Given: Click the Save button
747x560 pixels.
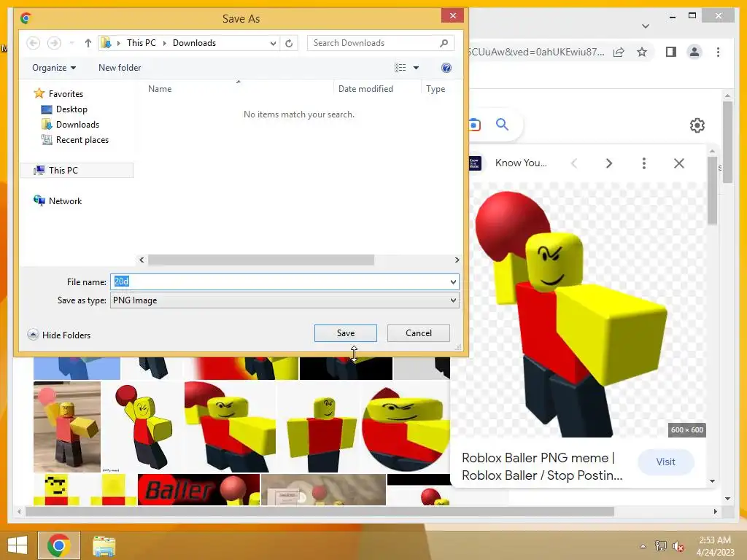Looking at the screenshot, I should (x=345, y=332).
